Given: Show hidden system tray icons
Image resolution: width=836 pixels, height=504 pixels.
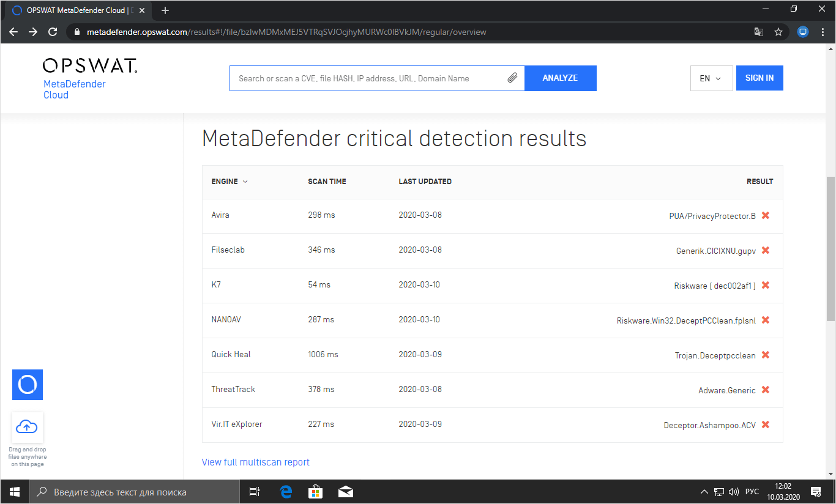Looking at the screenshot, I should (704, 492).
